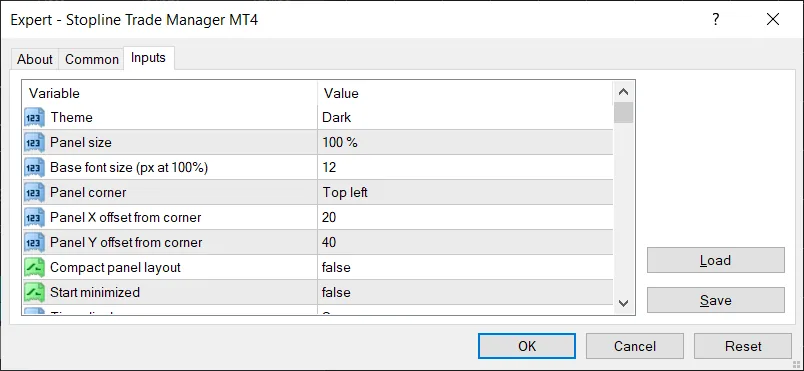Viewport: 804px width, 371px height.
Task: Switch to the Common tab
Action: coord(92,59)
